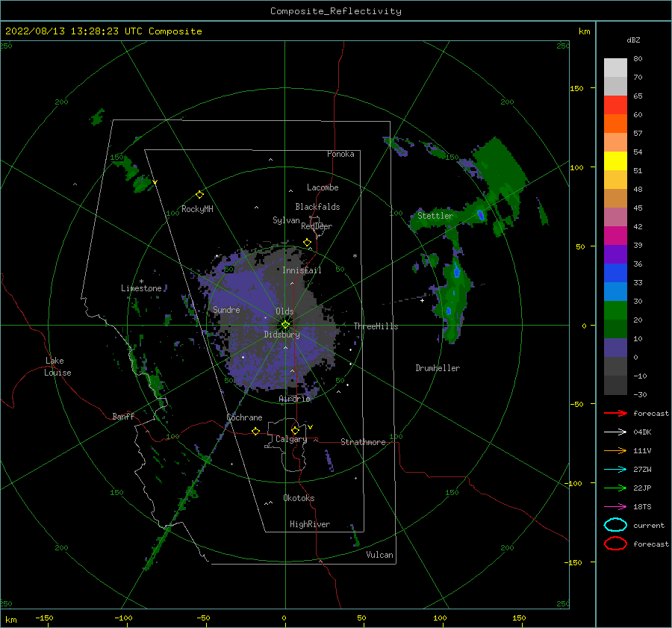Click the yellow diamond marker near RockyMH
Screen dimensions: 672x628
tap(199, 194)
